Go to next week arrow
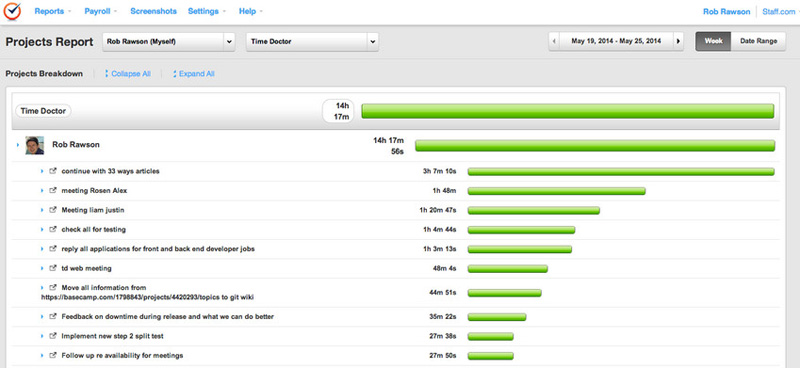800x368 pixels. (678, 41)
